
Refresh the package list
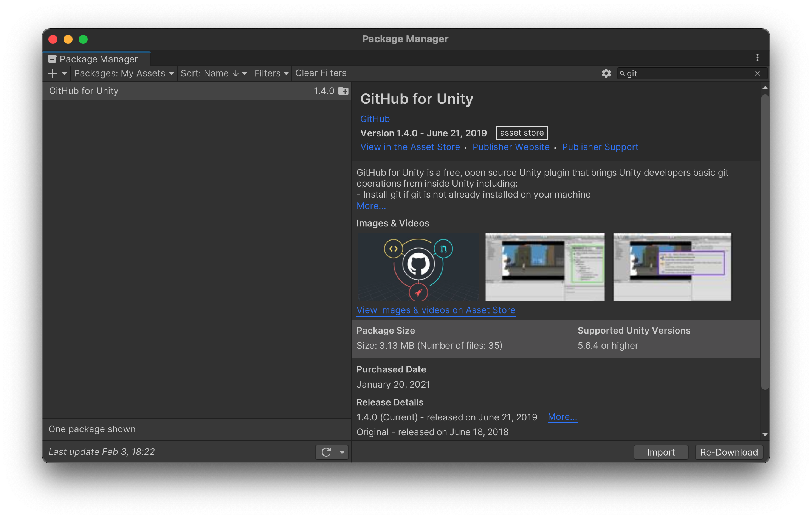click(326, 452)
